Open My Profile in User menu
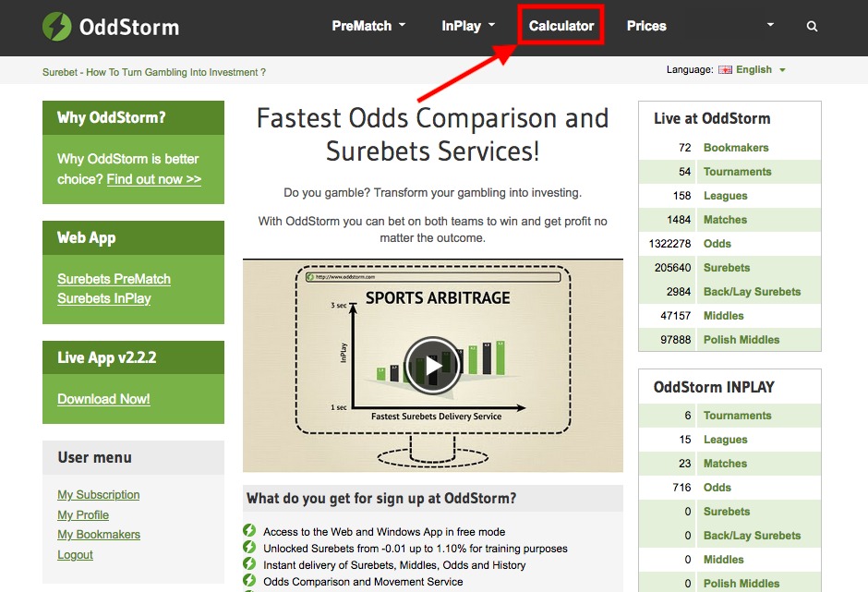 tap(83, 515)
